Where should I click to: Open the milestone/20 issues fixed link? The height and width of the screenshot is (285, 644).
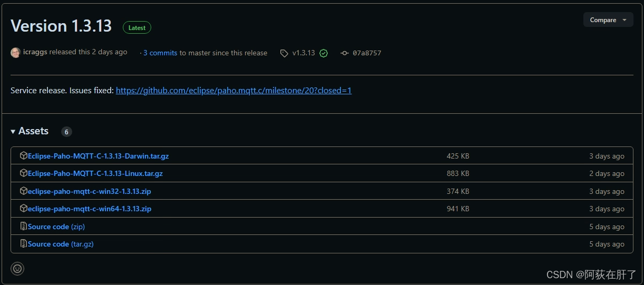233,91
